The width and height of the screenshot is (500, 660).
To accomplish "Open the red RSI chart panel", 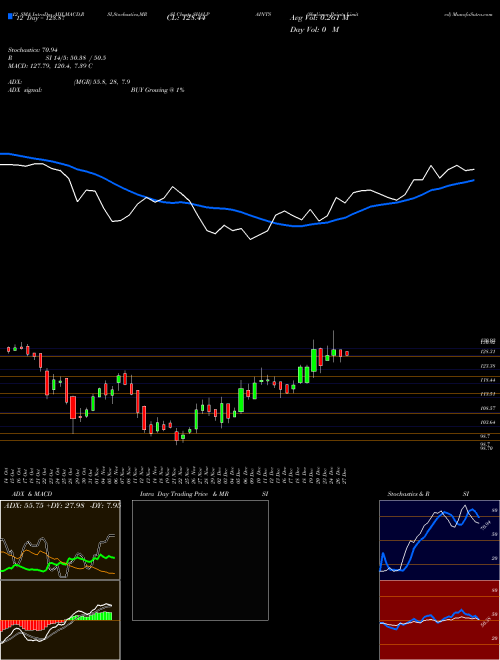I will coord(439,620).
